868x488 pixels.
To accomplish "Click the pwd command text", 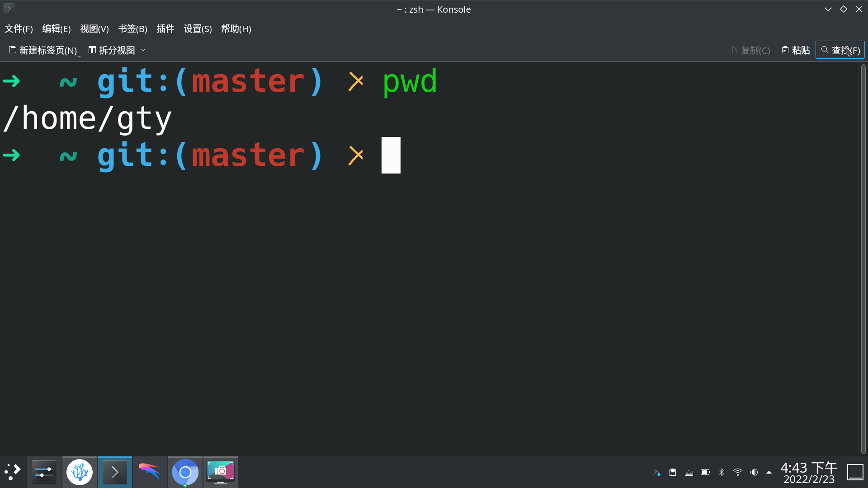I will click(x=410, y=82).
